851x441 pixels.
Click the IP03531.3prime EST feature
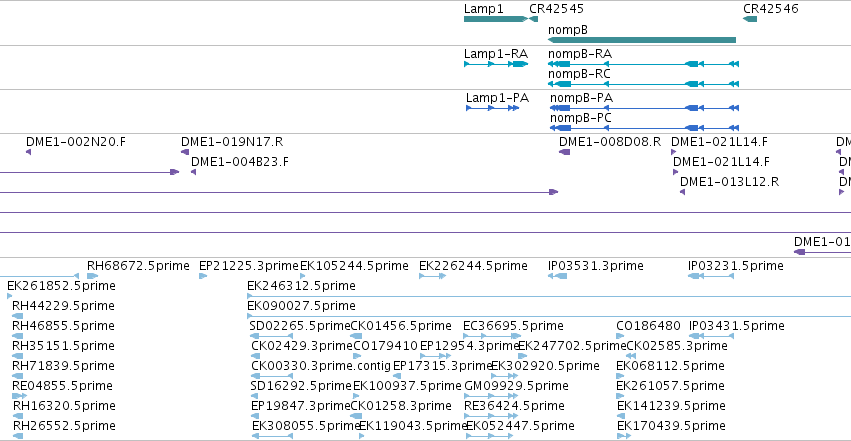tap(557, 276)
